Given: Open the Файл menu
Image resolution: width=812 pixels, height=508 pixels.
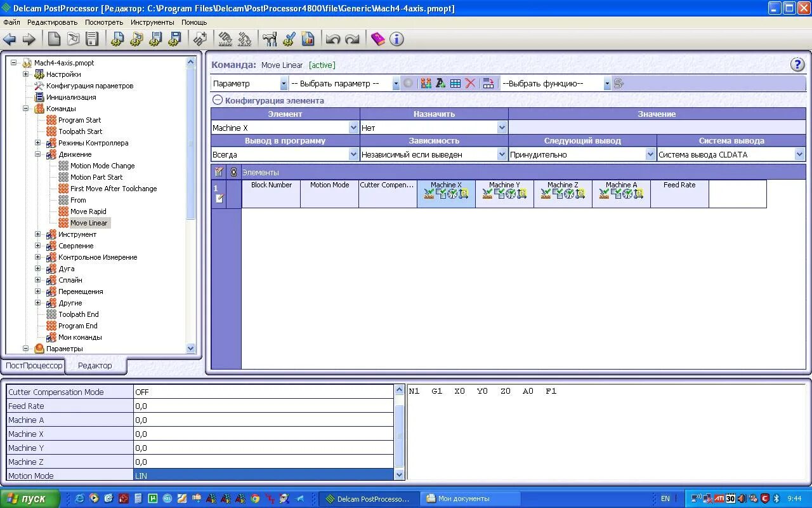Looking at the screenshot, I should click(x=11, y=22).
